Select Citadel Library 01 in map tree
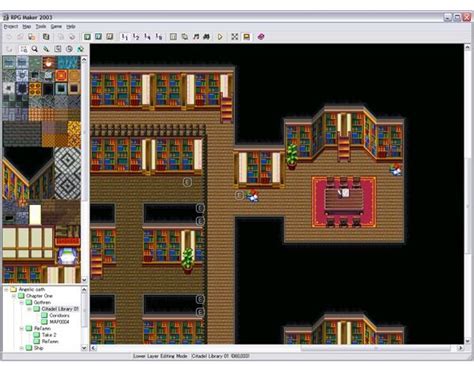 point(60,309)
